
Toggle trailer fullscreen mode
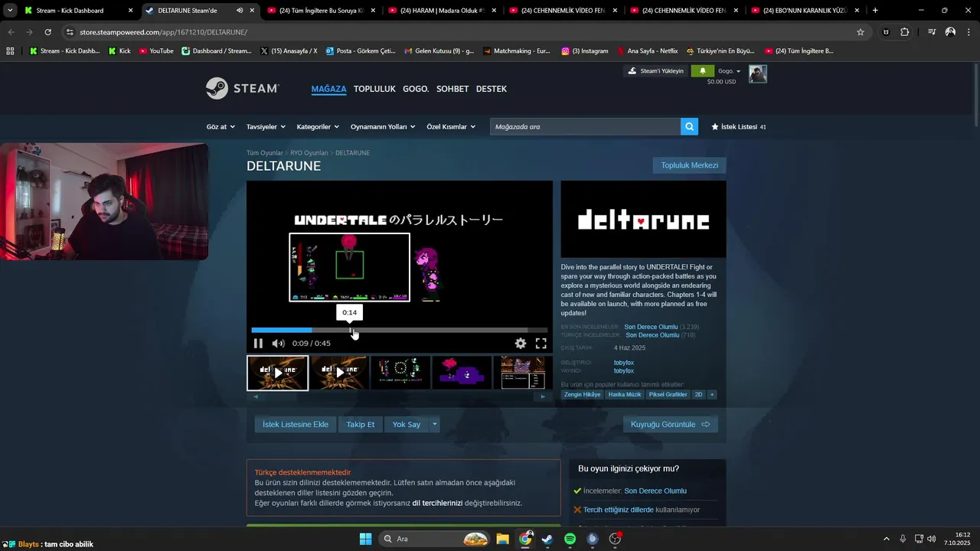pyautogui.click(x=541, y=344)
